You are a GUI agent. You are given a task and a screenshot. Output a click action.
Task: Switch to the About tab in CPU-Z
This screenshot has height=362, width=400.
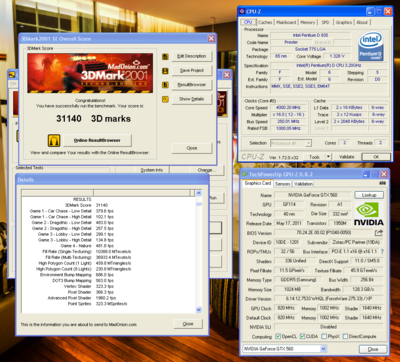(362, 22)
